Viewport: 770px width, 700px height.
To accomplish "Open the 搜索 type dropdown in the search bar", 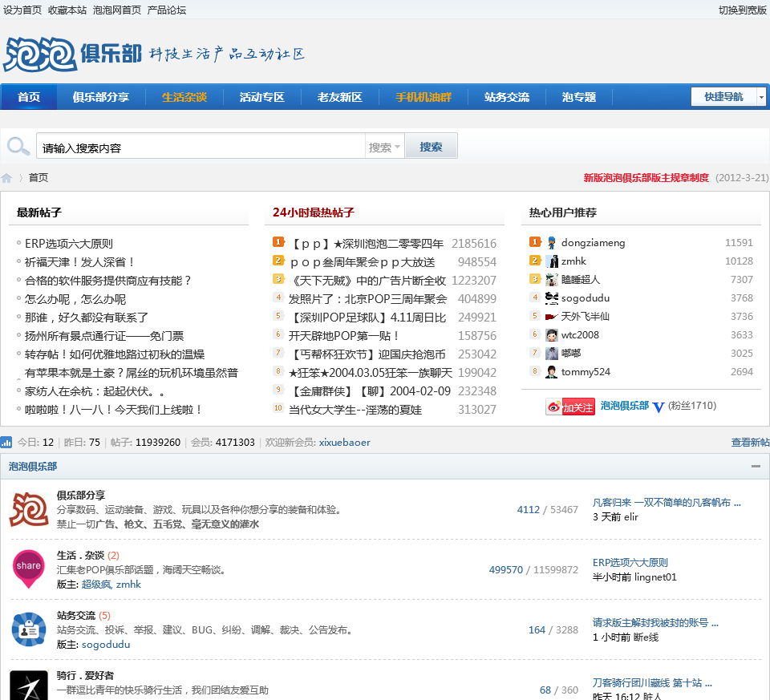I will (x=384, y=146).
